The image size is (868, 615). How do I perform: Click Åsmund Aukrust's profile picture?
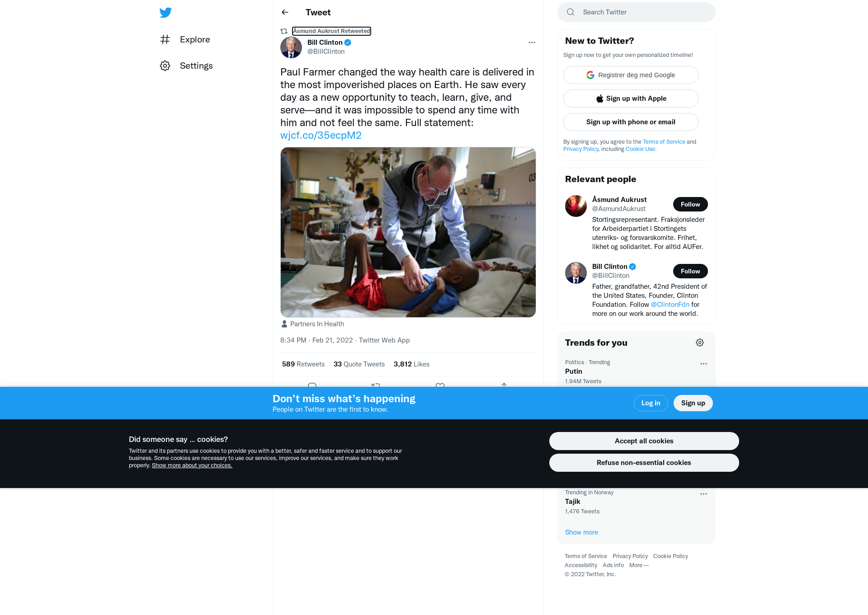(x=576, y=206)
